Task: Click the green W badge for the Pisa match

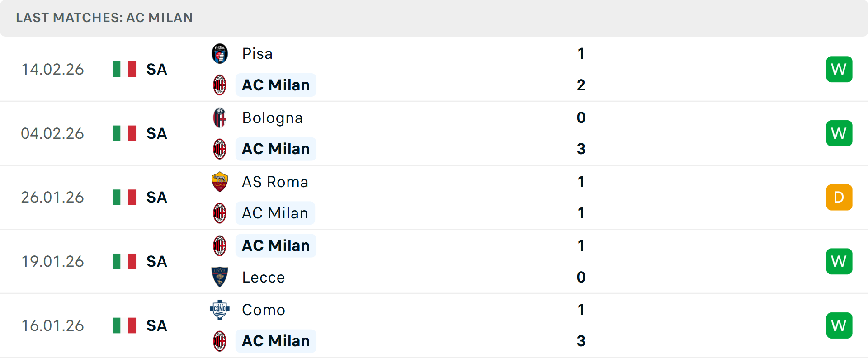Action: [839, 69]
